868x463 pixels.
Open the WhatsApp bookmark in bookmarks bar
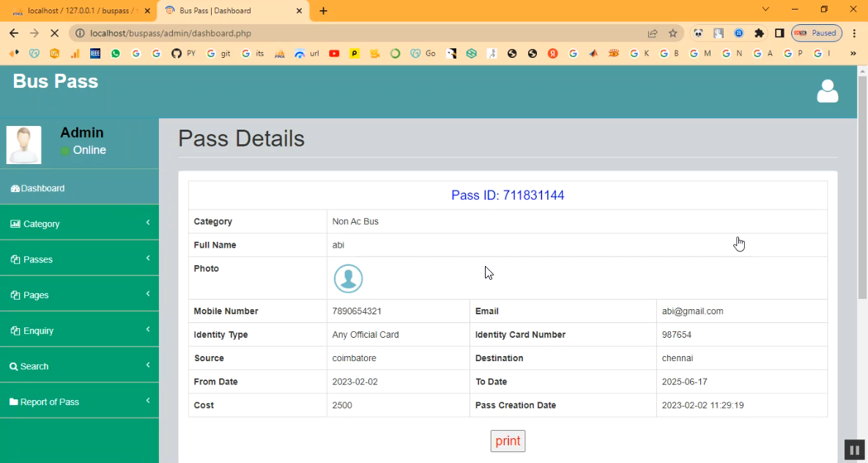click(116, 53)
